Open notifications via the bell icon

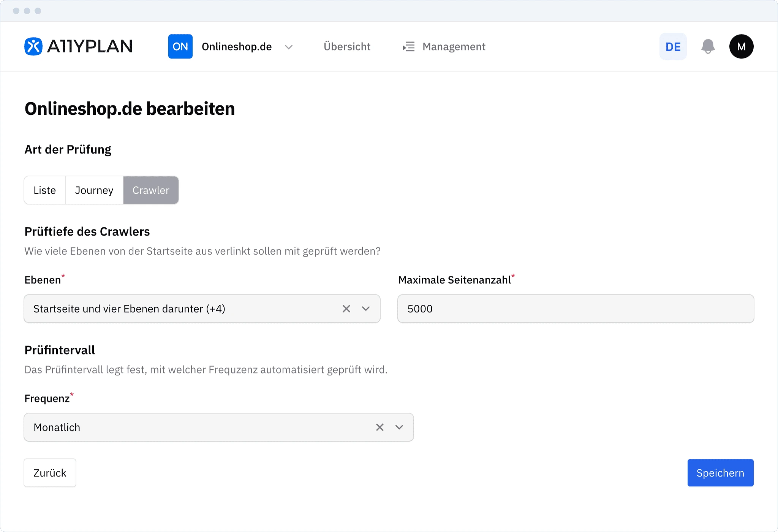[x=707, y=46]
